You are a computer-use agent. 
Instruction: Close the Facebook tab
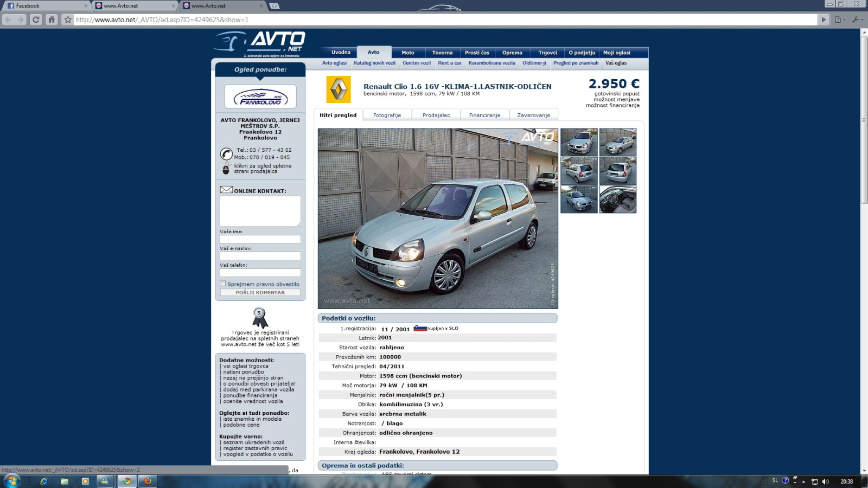pos(86,6)
